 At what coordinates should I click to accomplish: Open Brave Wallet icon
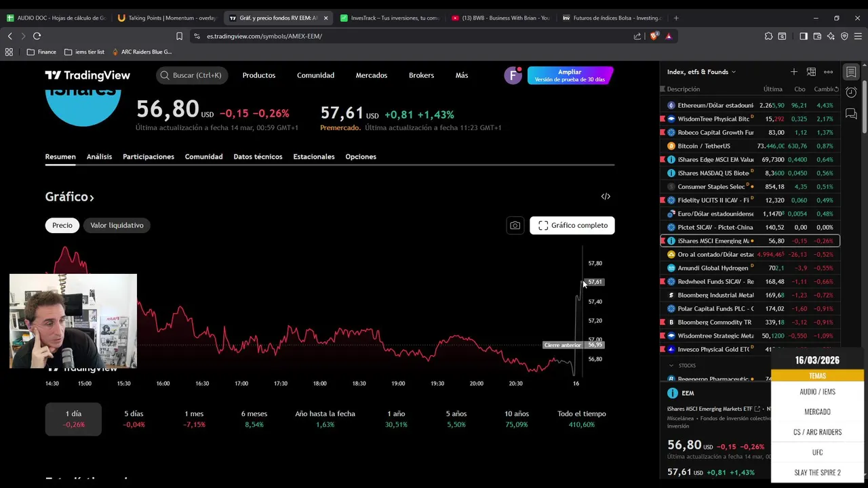tap(817, 36)
